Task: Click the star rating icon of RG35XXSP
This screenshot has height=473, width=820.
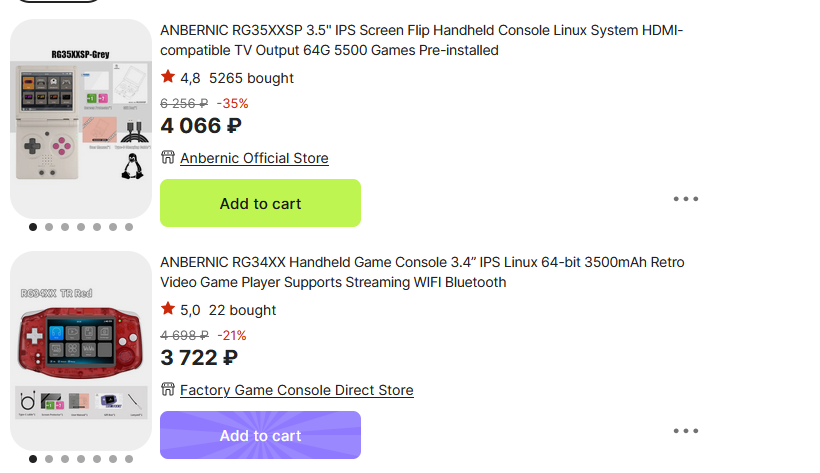Action: click(x=168, y=77)
